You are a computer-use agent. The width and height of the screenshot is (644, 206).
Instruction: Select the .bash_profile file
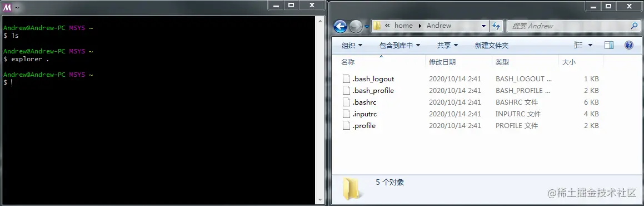point(373,90)
